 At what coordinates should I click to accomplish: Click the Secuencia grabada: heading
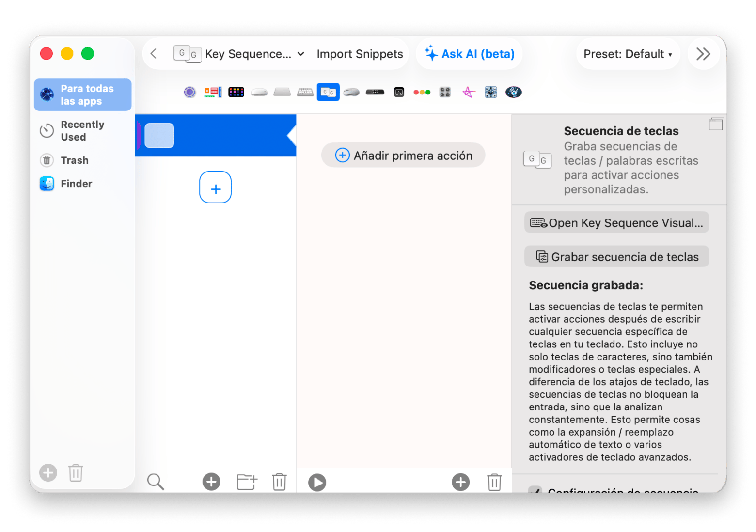(x=586, y=285)
